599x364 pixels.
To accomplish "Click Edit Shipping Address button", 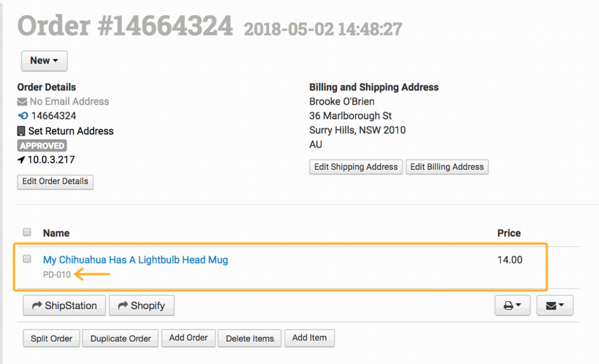I will pos(356,167).
